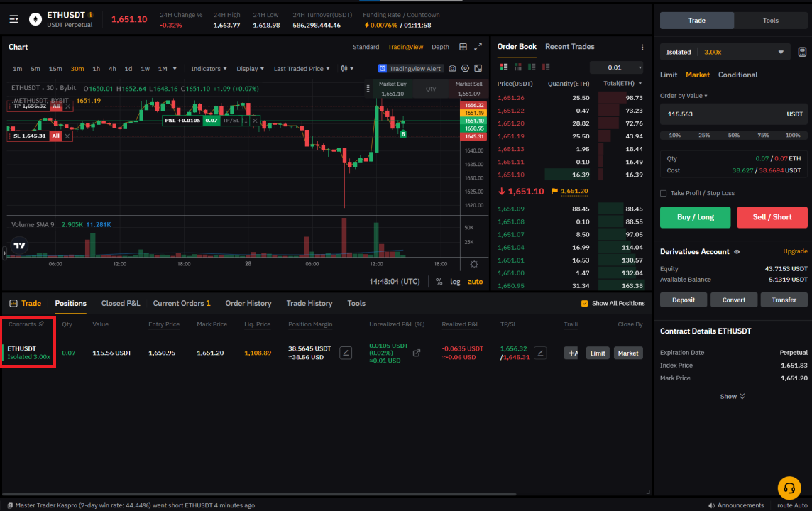Open Order by Value dropdown

[x=684, y=96]
